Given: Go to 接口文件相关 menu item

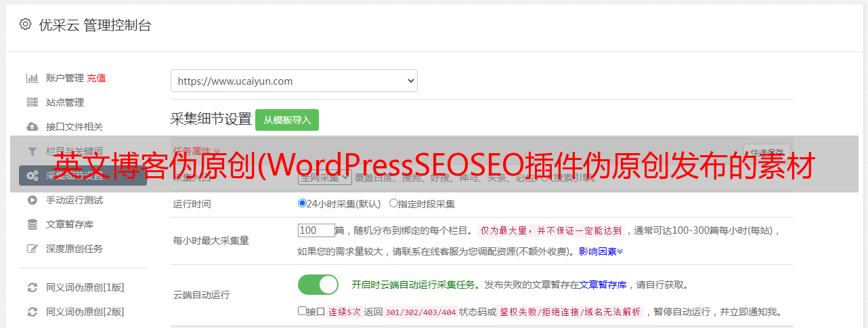Looking at the screenshot, I should tap(74, 127).
